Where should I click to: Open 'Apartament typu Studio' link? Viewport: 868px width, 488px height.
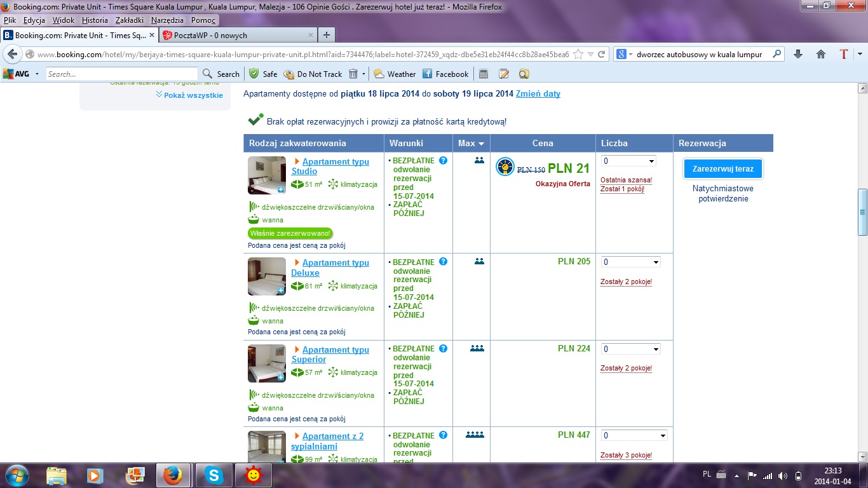pos(330,166)
